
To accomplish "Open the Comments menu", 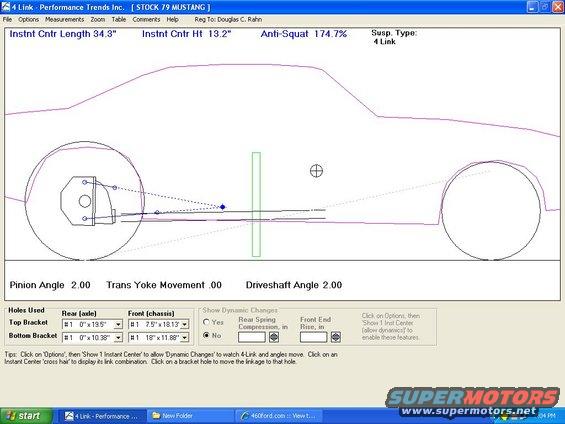I will tap(146, 19).
